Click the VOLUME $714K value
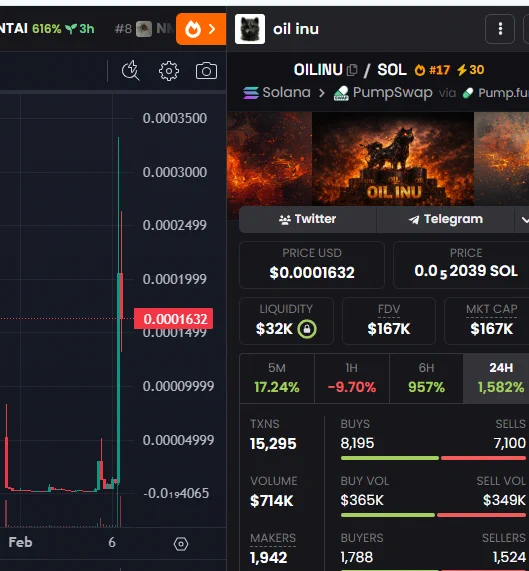Screen dimensions: 529x571 tap(271, 501)
